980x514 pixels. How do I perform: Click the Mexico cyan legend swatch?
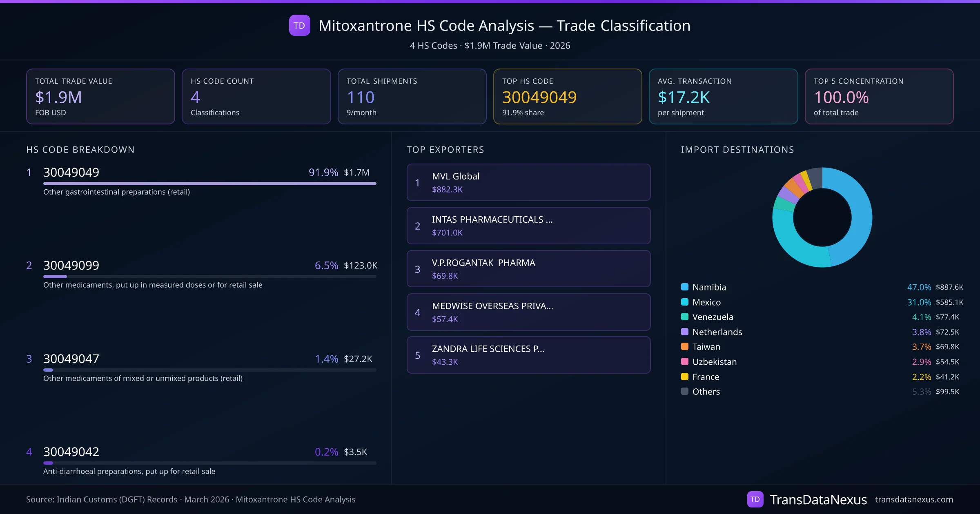click(x=685, y=302)
